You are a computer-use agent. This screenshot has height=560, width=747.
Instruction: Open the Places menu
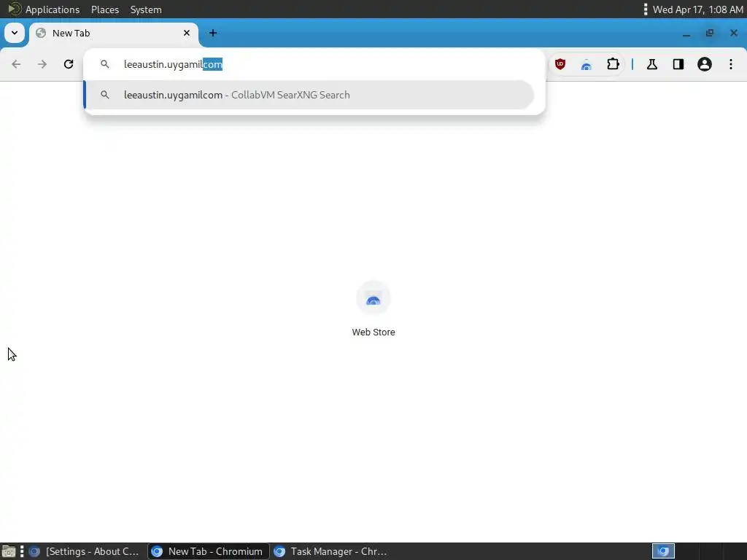click(x=105, y=9)
